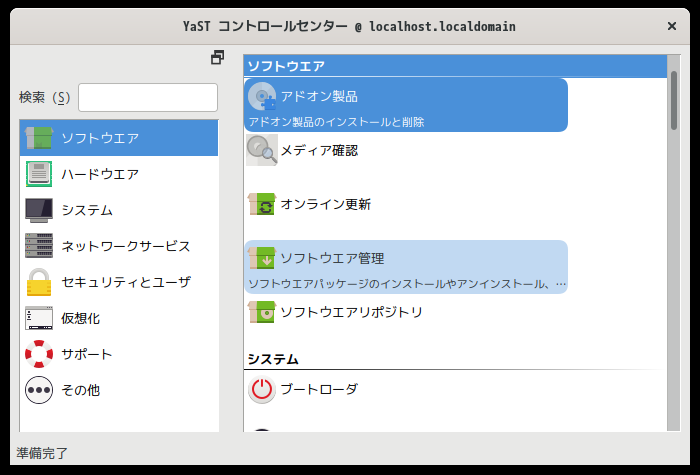Launch ソフトウエアリポジトリ module by its title
Screen dimensions: 700x475
point(351,312)
